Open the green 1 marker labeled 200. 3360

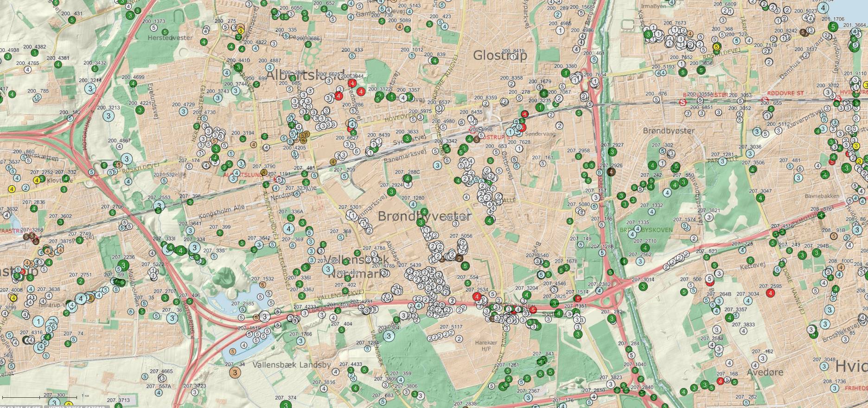tap(565, 73)
